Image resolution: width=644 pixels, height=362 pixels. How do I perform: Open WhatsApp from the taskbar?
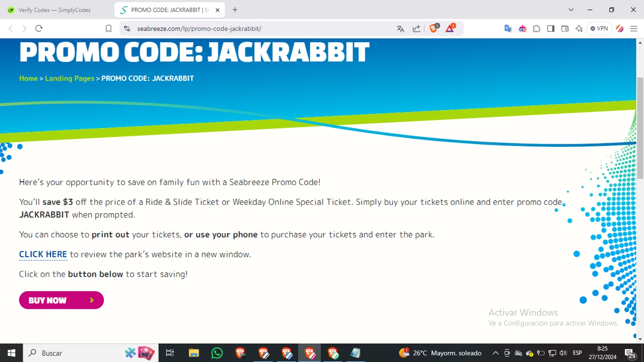point(217,353)
